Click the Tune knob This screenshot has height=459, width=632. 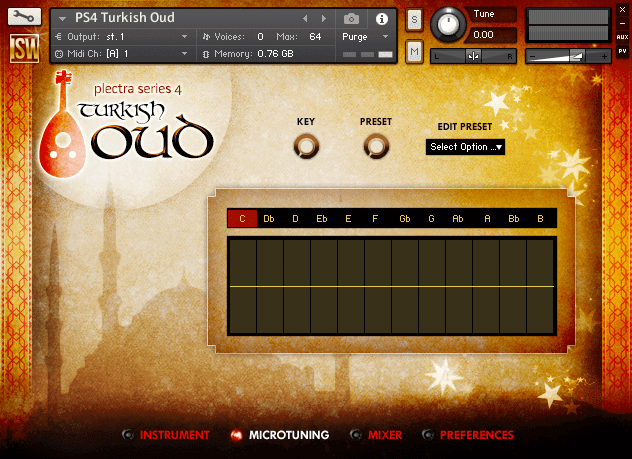(448, 24)
